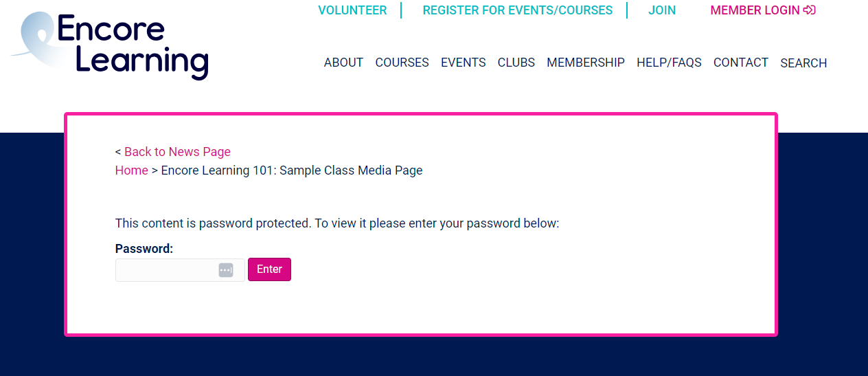Open the About menu
Viewport: 868px width, 376px height.
[x=343, y=63]
